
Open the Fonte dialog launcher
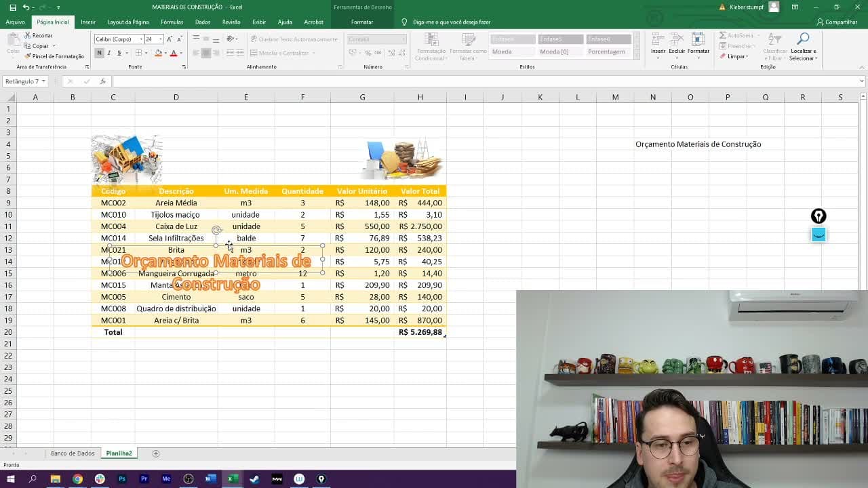coord(184,67)
